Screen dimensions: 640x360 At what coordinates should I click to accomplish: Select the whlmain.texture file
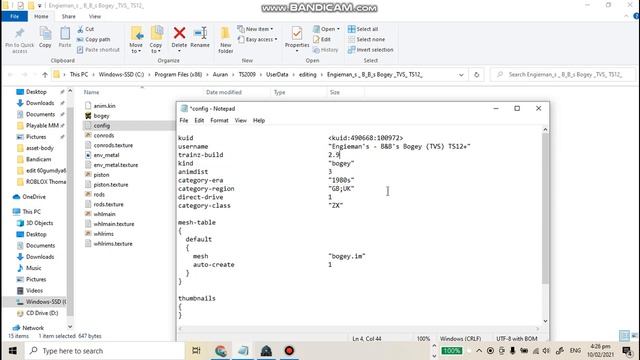pos(114,224)
